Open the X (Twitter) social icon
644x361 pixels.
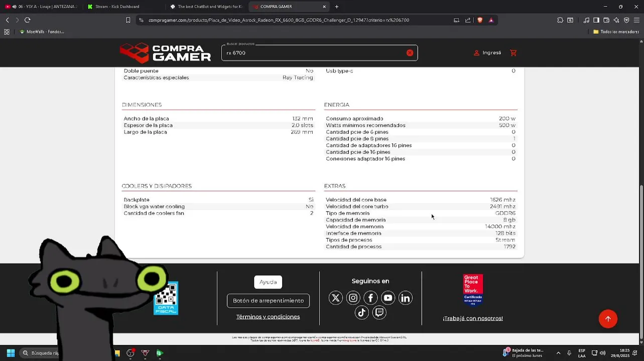335,298
